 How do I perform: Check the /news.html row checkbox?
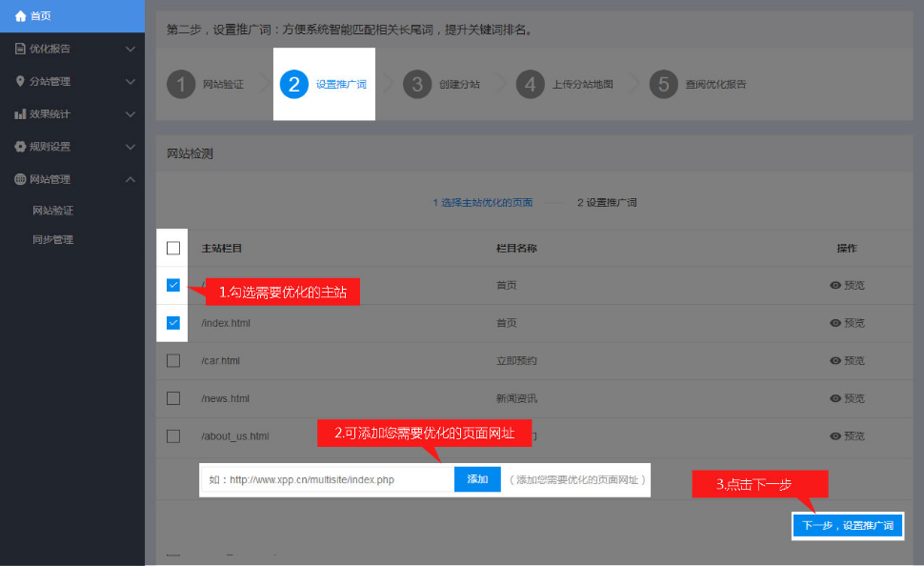172,398
